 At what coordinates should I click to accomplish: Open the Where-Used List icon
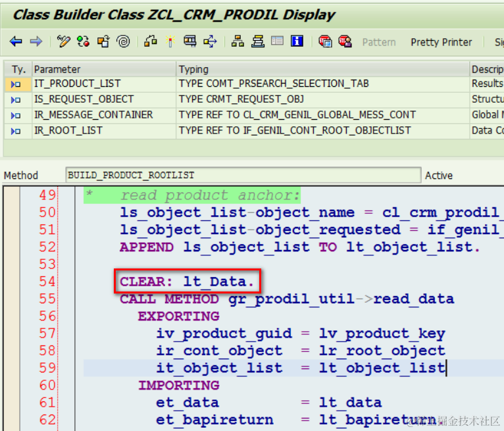(x=190, y=41)
